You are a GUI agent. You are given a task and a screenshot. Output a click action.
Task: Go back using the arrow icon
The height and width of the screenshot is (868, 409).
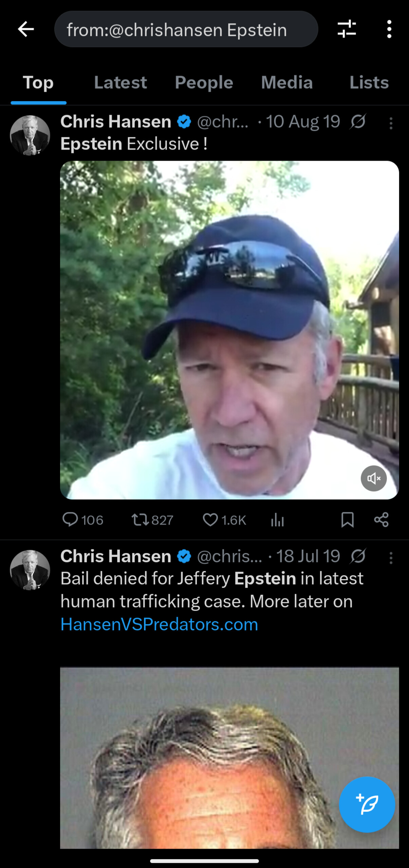tap(26, 29)
